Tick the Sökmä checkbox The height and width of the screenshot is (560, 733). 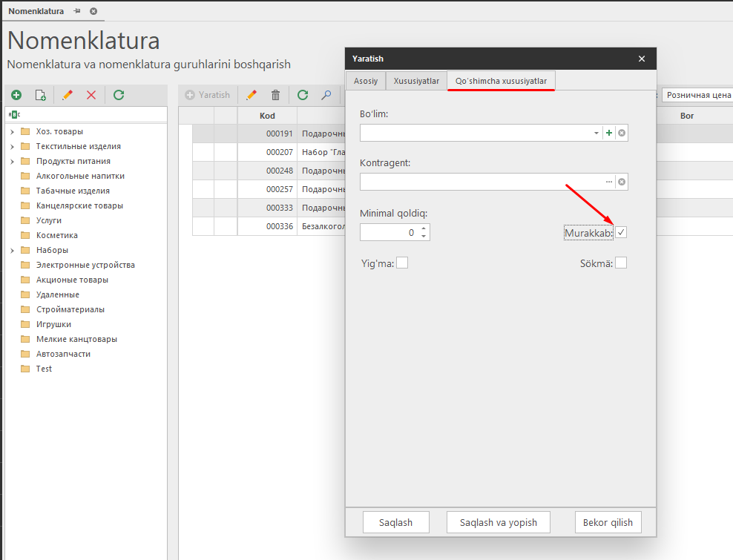[621, 263]
